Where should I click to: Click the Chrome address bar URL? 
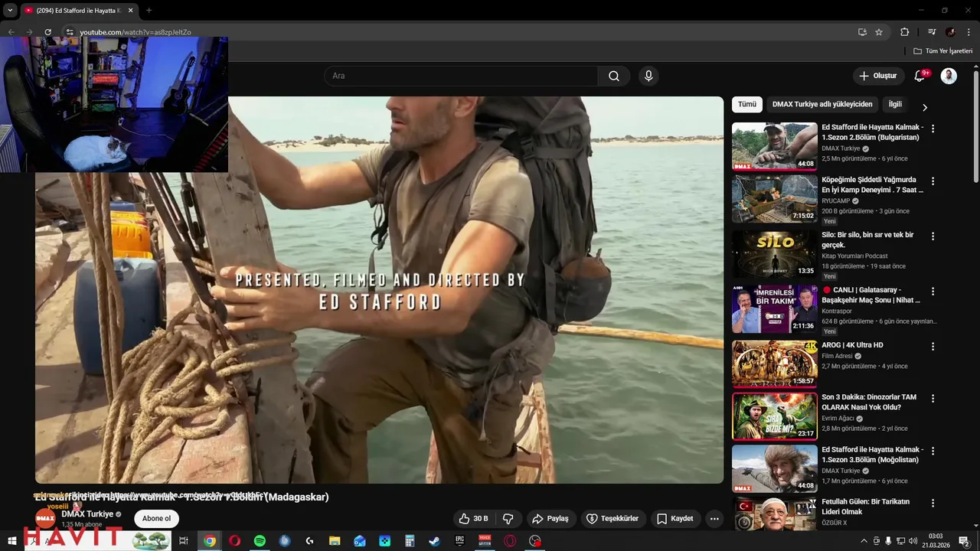coord(136,32)
